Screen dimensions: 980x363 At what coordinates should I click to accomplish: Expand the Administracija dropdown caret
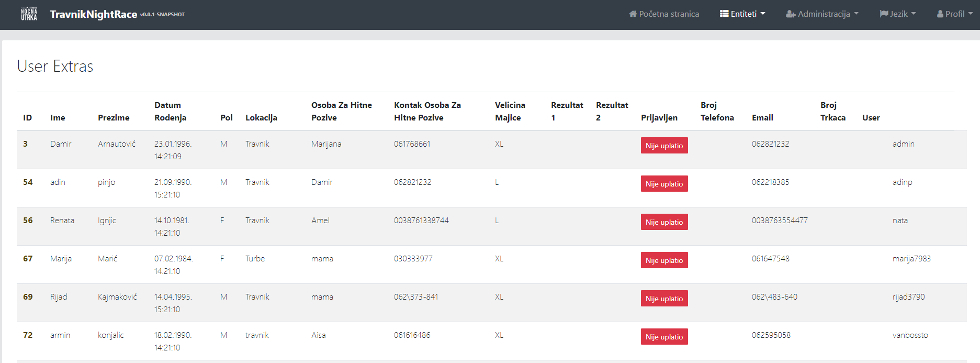pyautogui.click(x=856, y=14)
